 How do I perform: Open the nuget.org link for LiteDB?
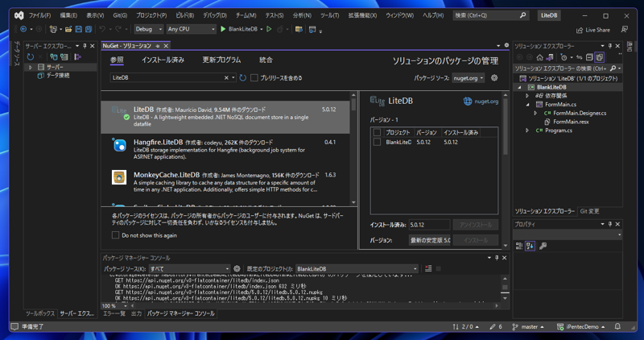(481, 102)
